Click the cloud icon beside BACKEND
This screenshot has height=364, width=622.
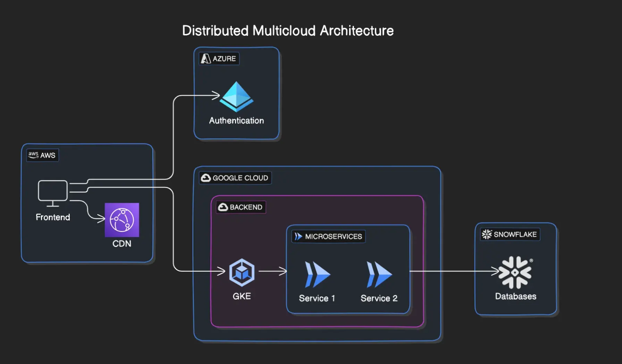click(223, 207)
